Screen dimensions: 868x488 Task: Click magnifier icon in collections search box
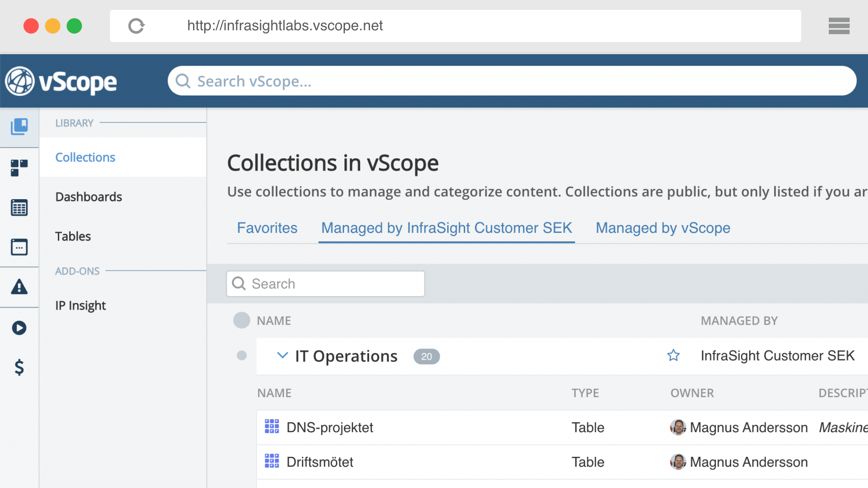click(x=239, y=283)
